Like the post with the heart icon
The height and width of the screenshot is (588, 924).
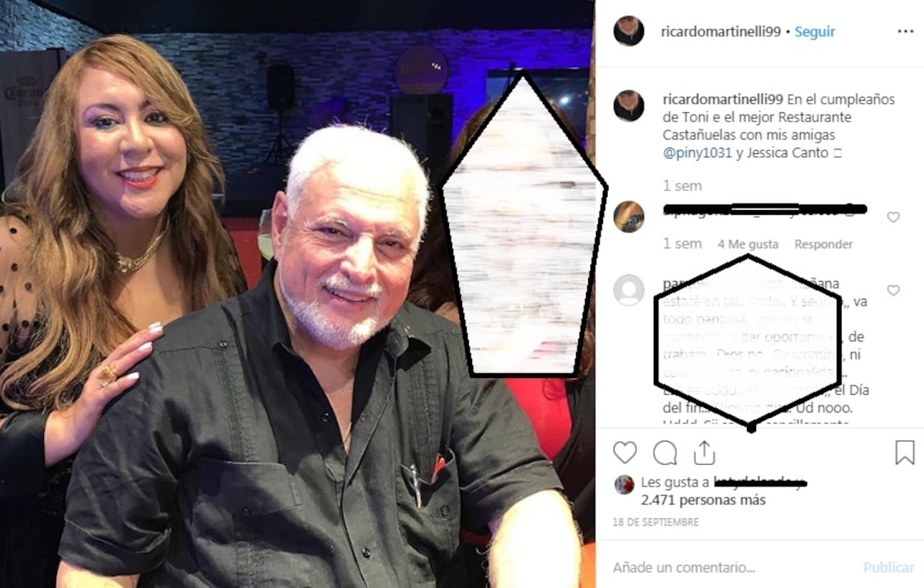[x=625, y=453]
